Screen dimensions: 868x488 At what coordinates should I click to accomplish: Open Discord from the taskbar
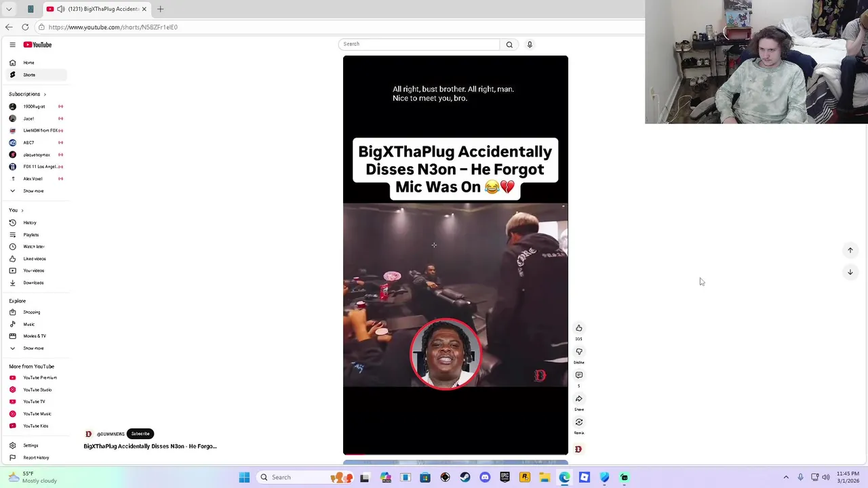485,477
